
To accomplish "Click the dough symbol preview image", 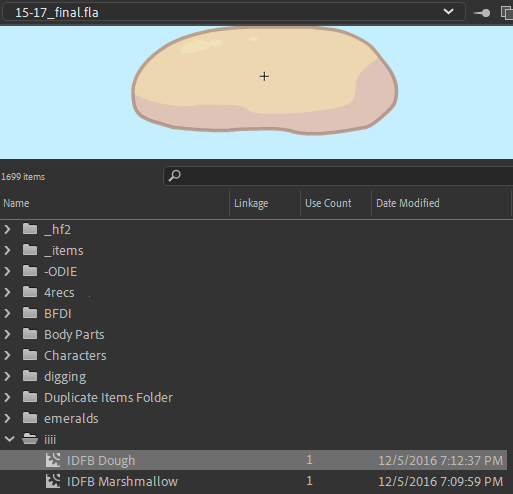I will click(x=265, y=81).
